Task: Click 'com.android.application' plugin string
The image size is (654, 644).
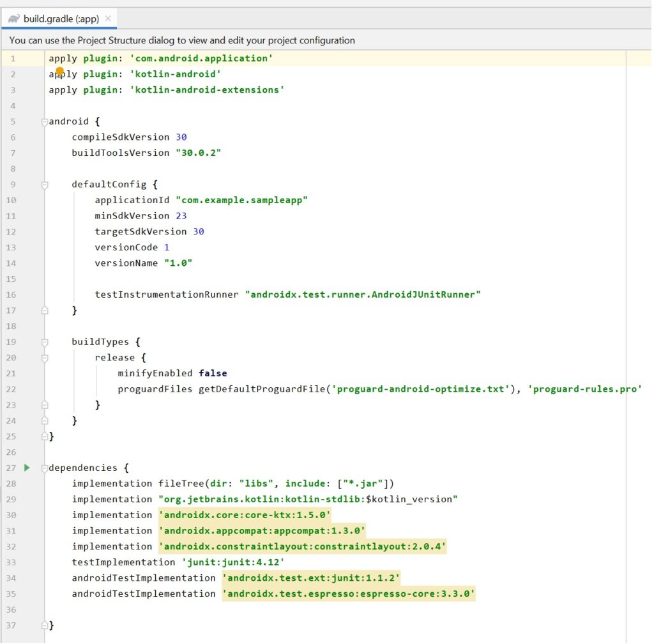Action: (201, 58)
